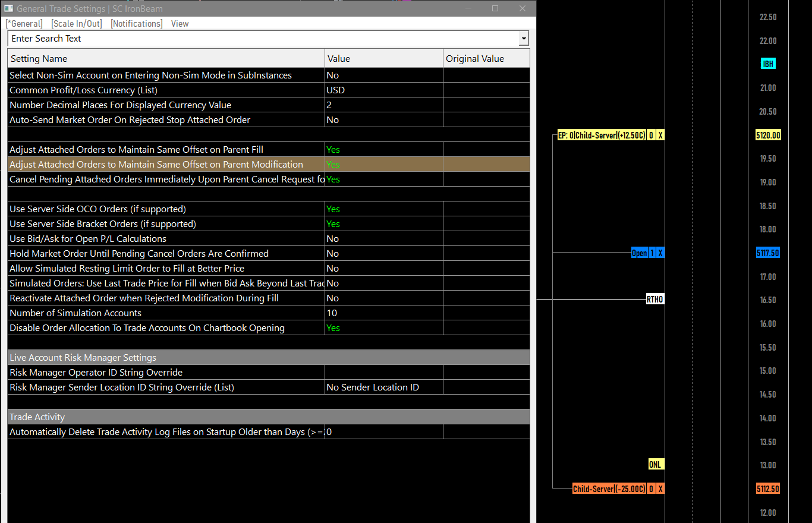The height and width of the screenshot is (523, 812).
Task: Click the General Trade Settings window icon
Action: pyautogui.click(x=8, y=8)
